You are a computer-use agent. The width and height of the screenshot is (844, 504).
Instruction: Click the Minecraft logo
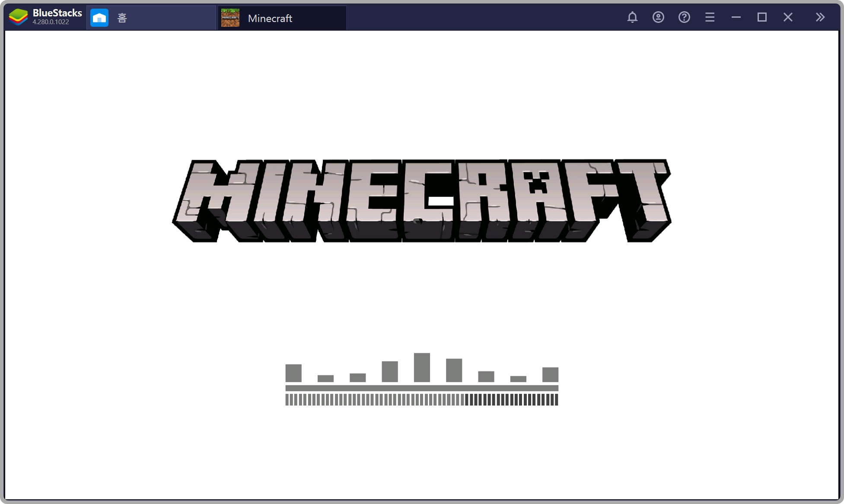pyautogui.click(x=421, y=201)
